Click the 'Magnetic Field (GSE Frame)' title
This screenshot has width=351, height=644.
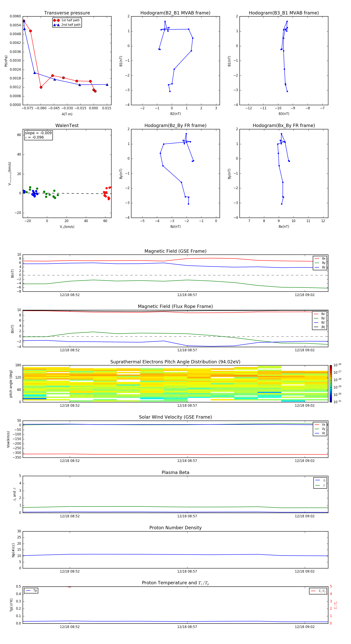coord(175,251)
